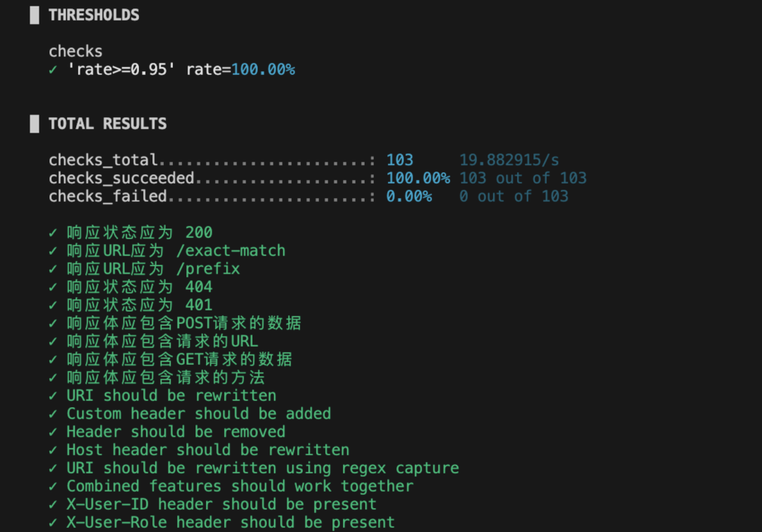Click the '0 out of 103' text
Viewport: 762px width, 532px height.
click(x=514, y=196)
